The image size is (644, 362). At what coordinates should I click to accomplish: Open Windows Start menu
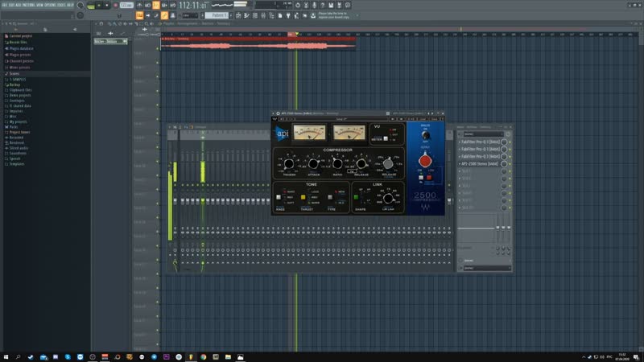pyautogui.click(x=6, y=356)
